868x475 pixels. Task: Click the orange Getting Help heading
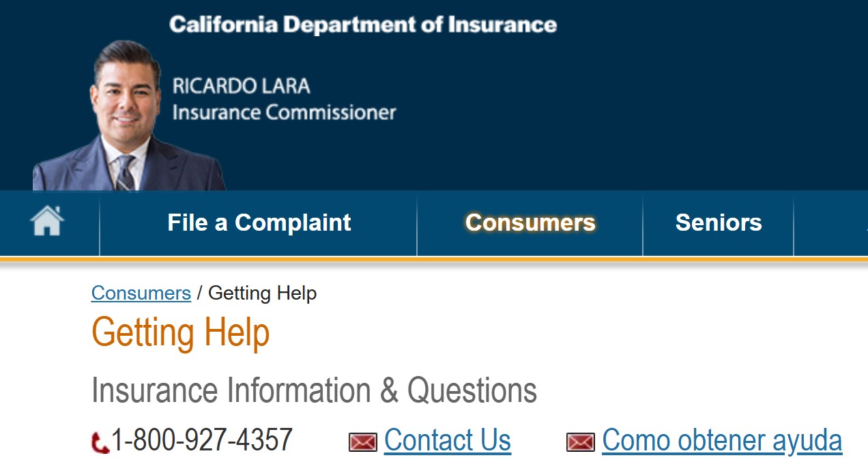[181, 334]
